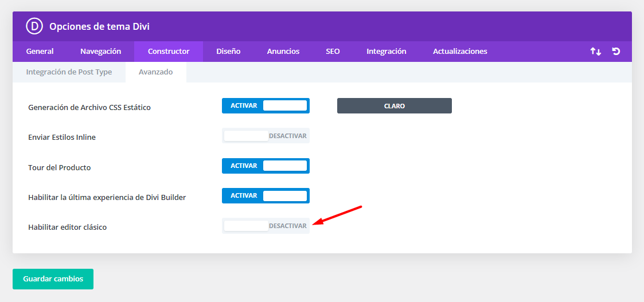This screenshot has width=644, height=302.
Task: Click the import/export arrows icon
Action: click(595, 52)
